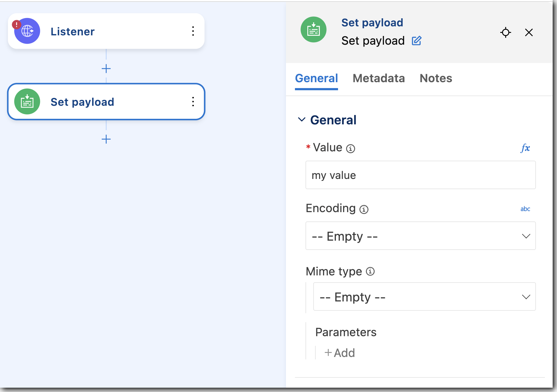This screenshot has width=557, height=392.
Task: Open the Encoding dropdown
Action: point(421,236)
